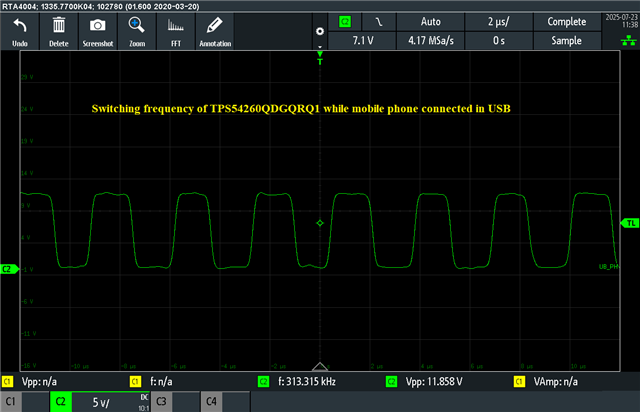Open the trigger mode Auto setting
Image resolution: width=640 pixels, height=412 pixels.
pos(431,22)
